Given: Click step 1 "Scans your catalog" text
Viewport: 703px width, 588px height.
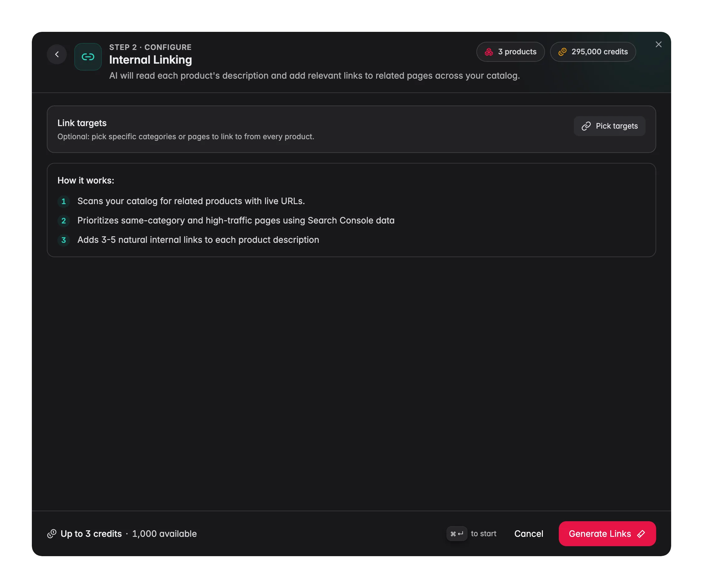Looking at the screenshot, I should point(191,201).
